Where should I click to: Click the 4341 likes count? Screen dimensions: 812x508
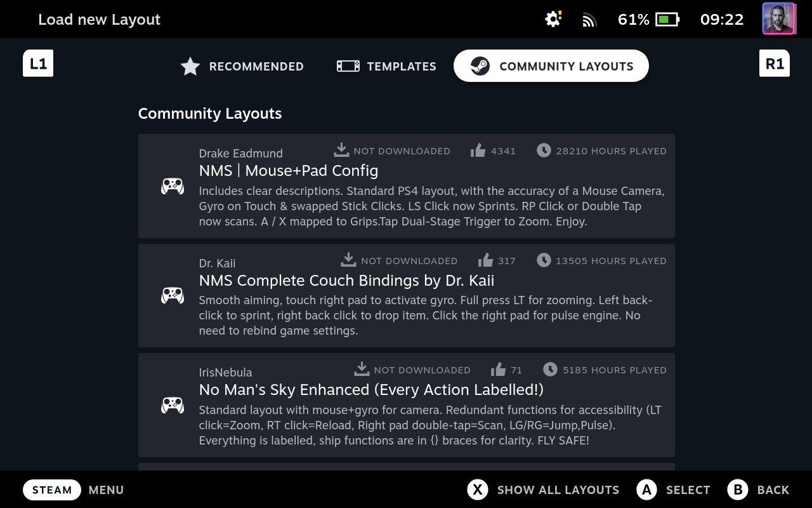pos(503,151)
